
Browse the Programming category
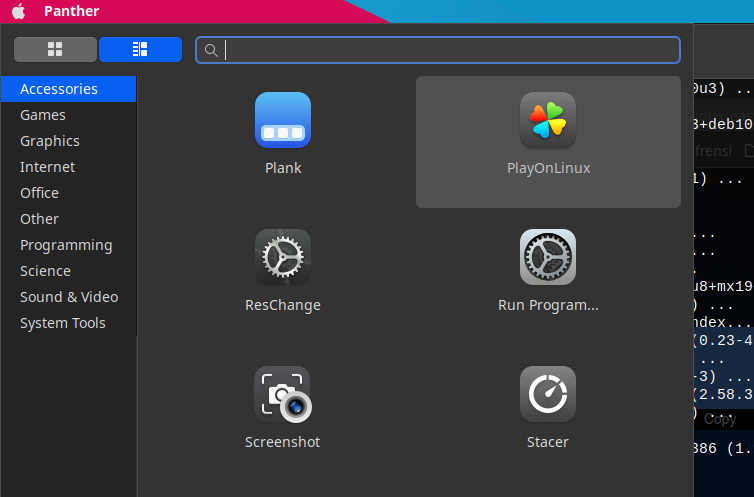tap(68, 245)
